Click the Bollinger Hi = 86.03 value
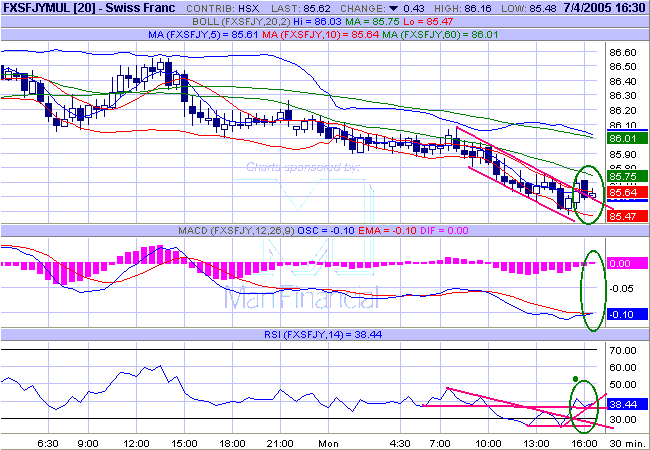 click(x=319, y=22)
